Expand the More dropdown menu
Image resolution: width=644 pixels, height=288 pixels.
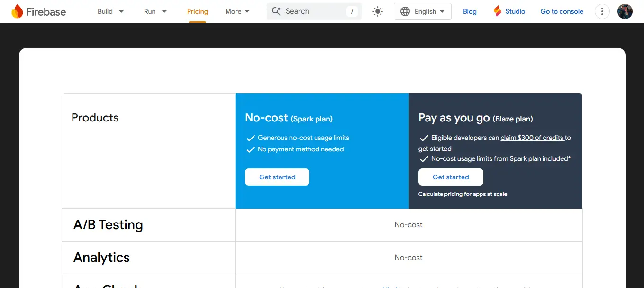237,11
